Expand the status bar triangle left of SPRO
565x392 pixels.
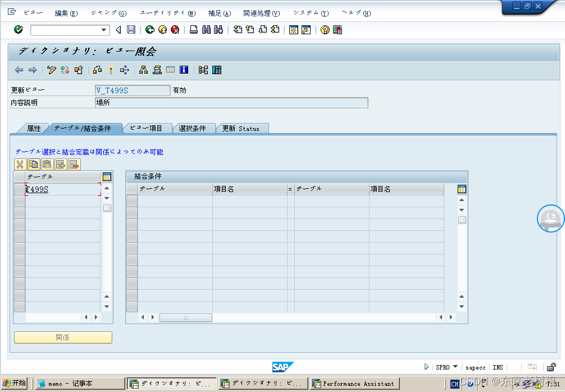pyautogui.click(x=427, y=367)
